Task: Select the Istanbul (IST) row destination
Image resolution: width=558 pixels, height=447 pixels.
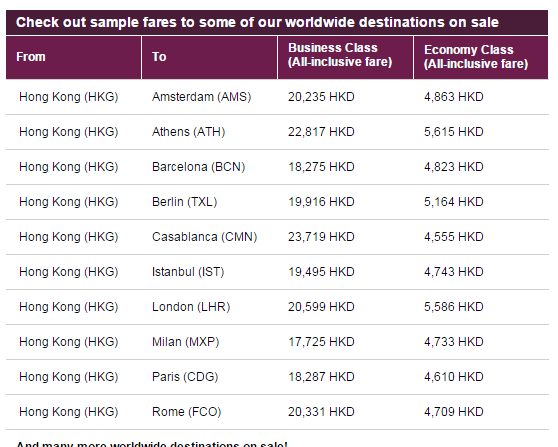Action: tap(188, 272)
